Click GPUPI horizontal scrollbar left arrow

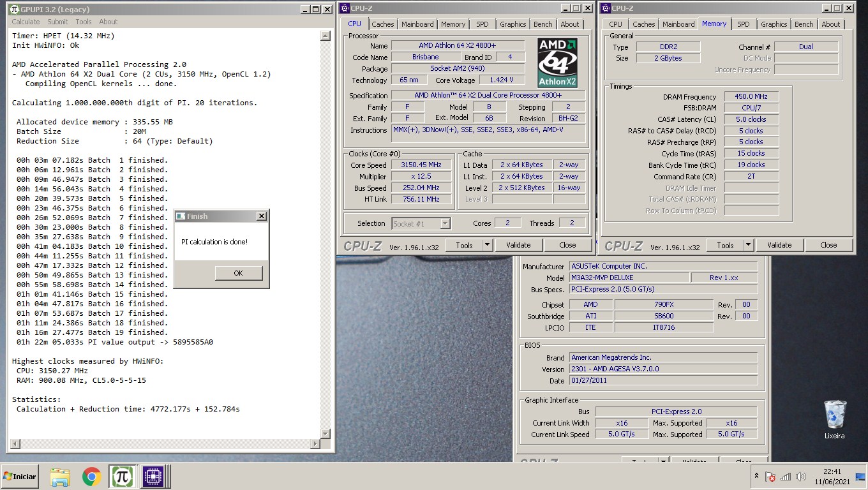pyautogui.click(x=16, y=444)
